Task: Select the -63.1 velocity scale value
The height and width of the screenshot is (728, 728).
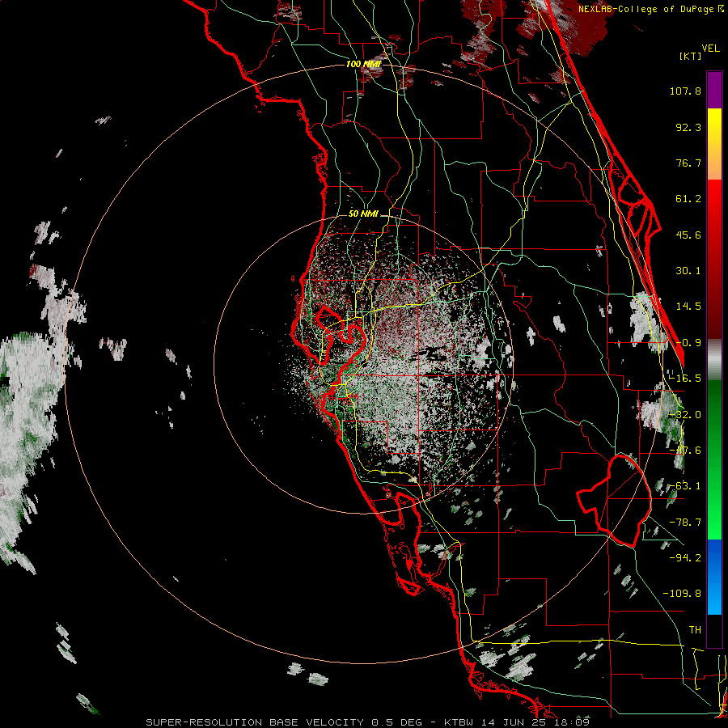Action: (x=685, y=486)
